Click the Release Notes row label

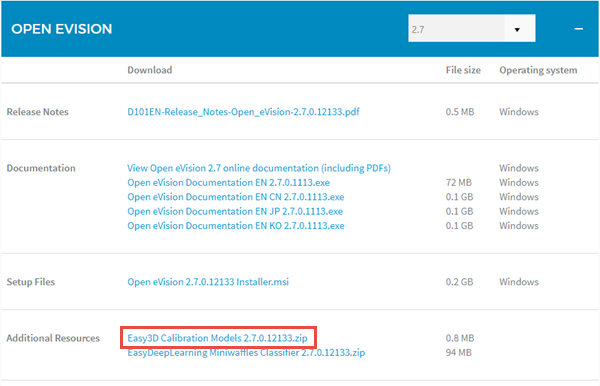coord(38,112)
